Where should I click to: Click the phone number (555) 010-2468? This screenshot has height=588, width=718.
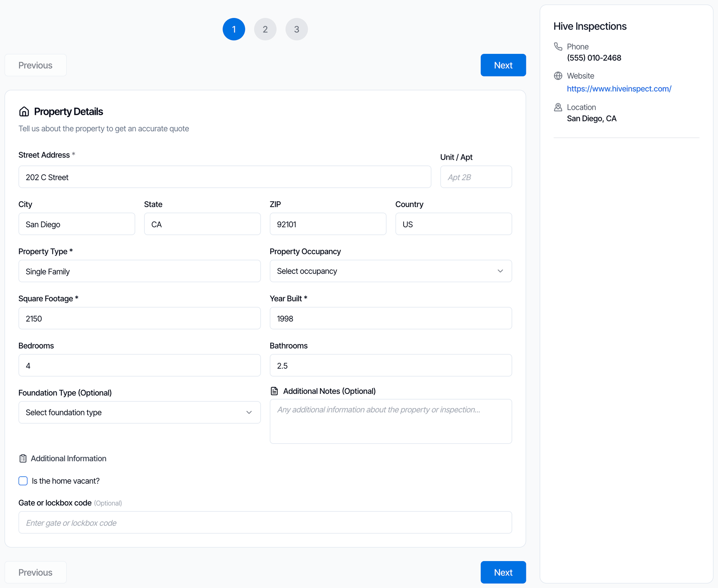[594, 58]
